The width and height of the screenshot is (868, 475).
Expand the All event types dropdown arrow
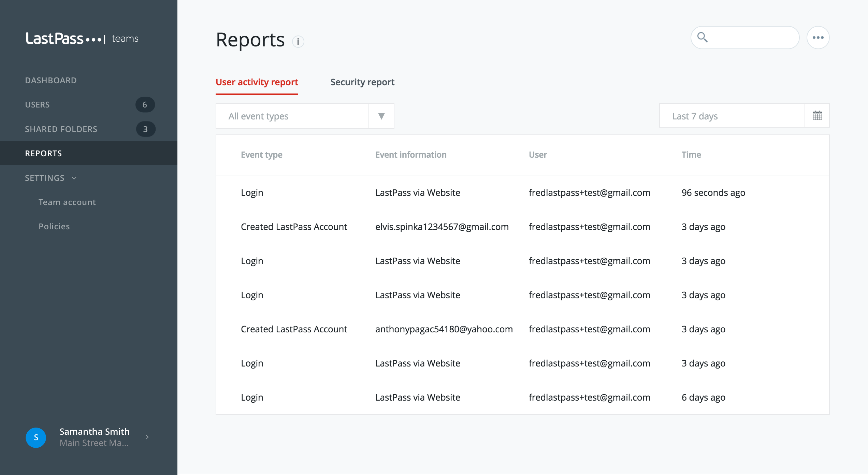pos(381,116)
